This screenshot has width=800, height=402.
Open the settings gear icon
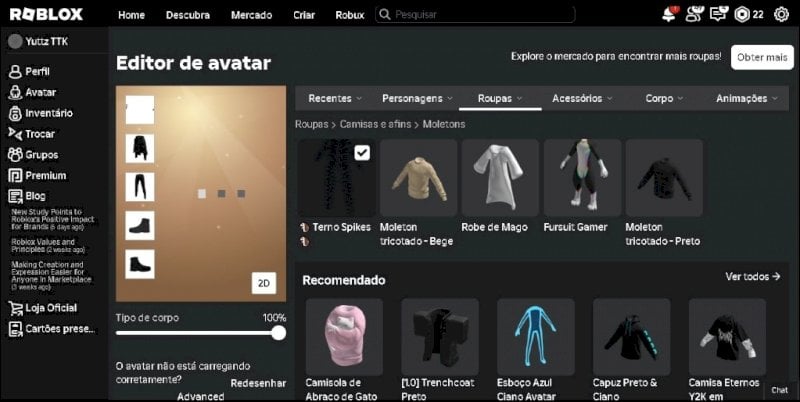[x=781, y=15]
